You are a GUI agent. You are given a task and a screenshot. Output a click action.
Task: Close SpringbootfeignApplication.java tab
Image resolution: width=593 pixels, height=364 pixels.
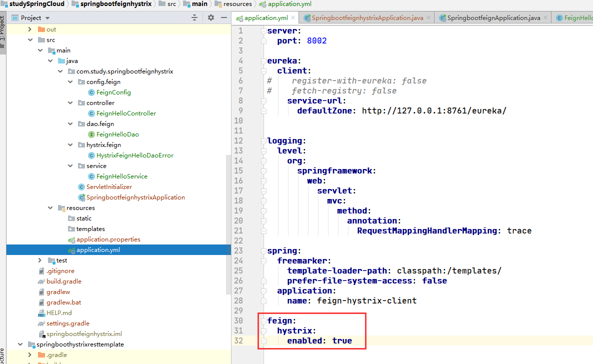545,18
